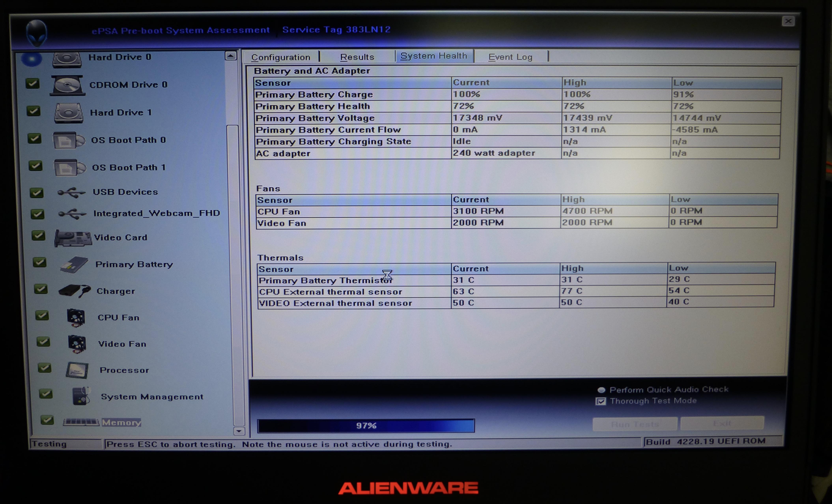Select the Hard Drive 1 icon
The image size is (832, 504).
pyautogui.click(x=69, y=113)
